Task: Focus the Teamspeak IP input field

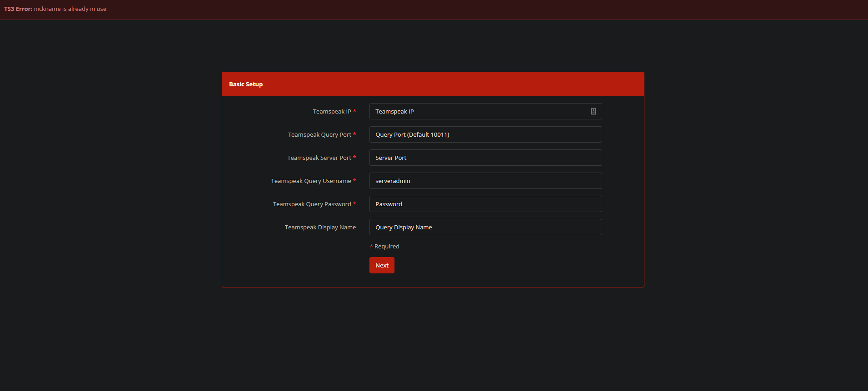Action: pos(477,111)
